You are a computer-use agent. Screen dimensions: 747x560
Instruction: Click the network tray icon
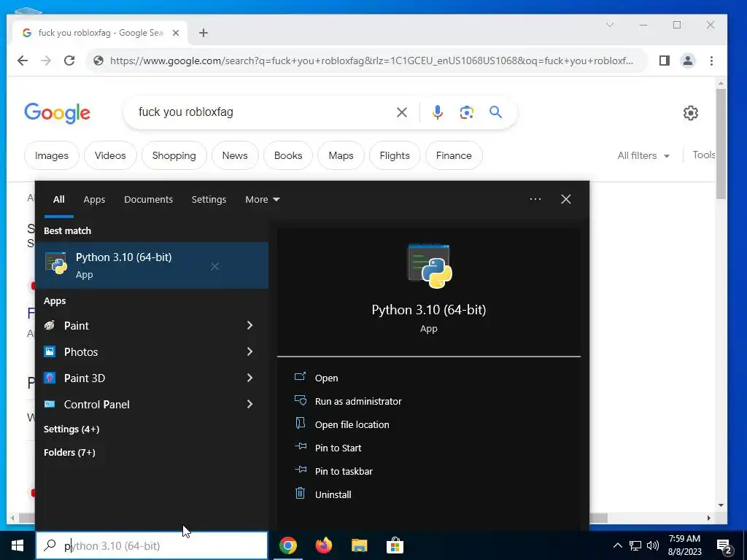coord(635,545)
